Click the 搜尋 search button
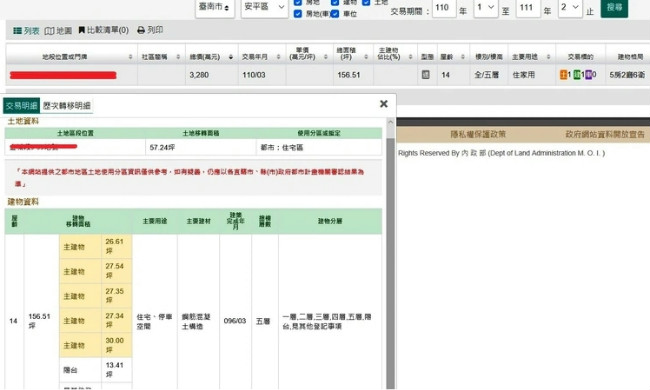This screenshot has width=650, height=390. tap(614, 7)
